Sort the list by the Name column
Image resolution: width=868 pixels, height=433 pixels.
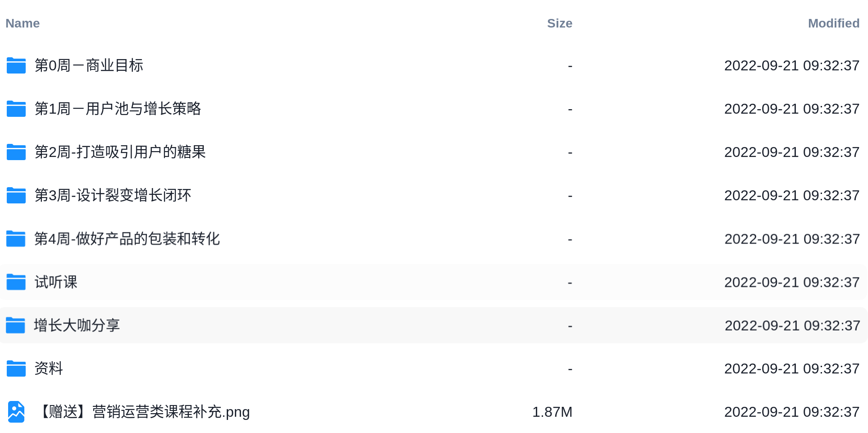pyautogui.click(x=23, y=23)
